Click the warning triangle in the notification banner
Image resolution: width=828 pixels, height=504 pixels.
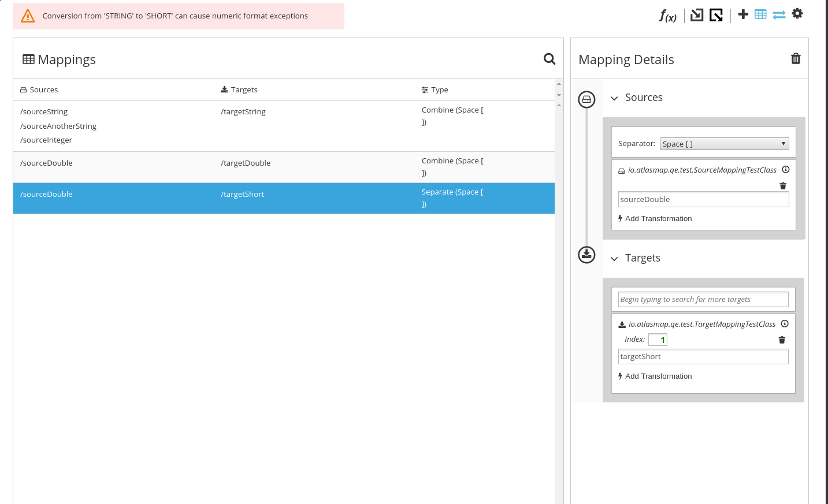[x=28, y=16]
